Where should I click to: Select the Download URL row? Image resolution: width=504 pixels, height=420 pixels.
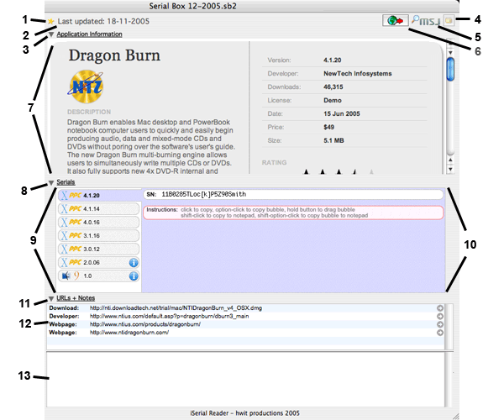point(246,307)
